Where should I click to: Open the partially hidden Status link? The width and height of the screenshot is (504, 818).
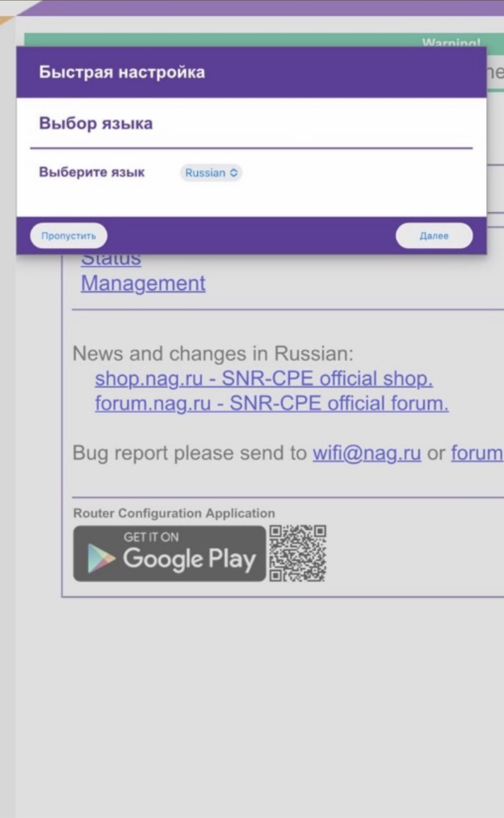(111, 260)
